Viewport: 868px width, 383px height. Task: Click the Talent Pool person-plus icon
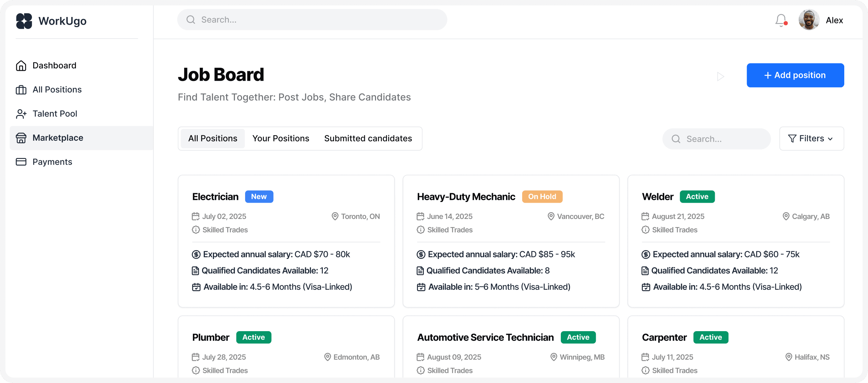(x=21, y=114)
